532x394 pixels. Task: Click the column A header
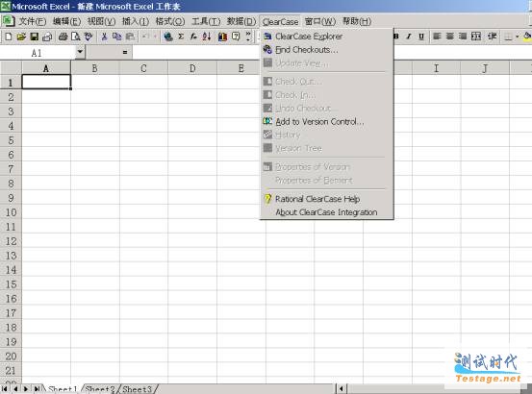pos(46,68)
